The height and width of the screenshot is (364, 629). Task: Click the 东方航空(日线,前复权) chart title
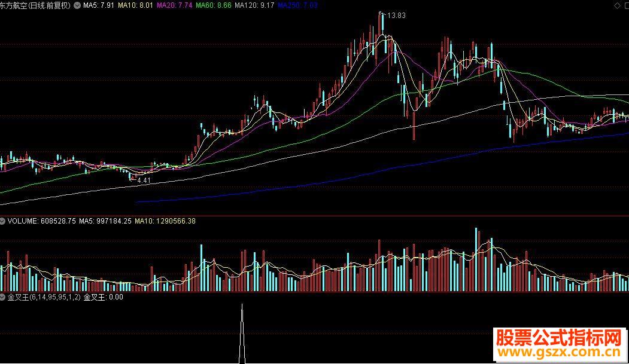click(x=35, y=5)
